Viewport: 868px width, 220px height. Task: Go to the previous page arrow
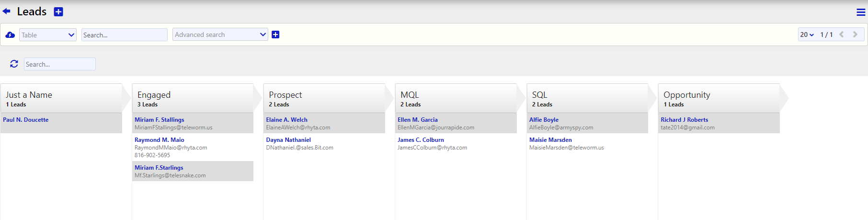pyautogui.click(x=841, y=35)
